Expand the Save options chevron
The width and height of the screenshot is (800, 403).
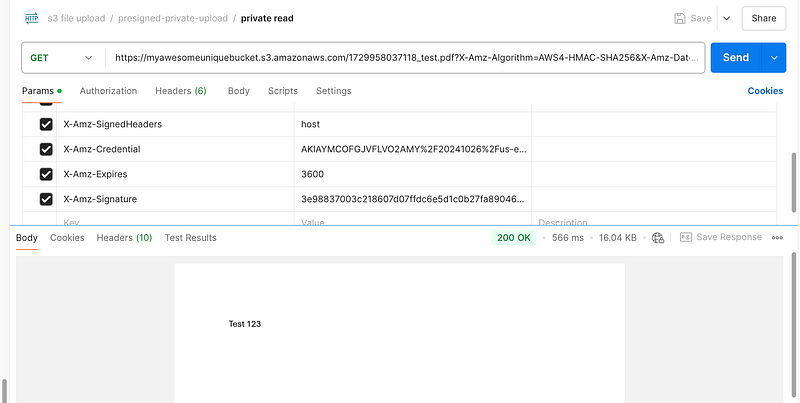(727, 18)
